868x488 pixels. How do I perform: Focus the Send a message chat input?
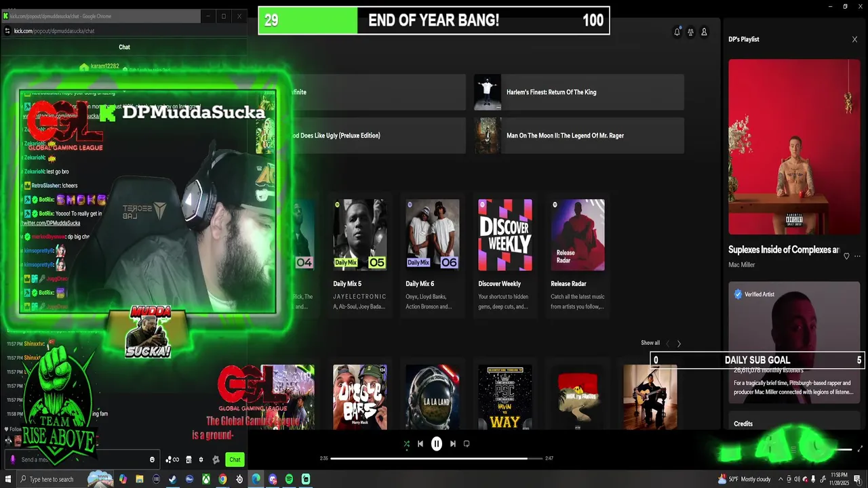pos(82,460)
